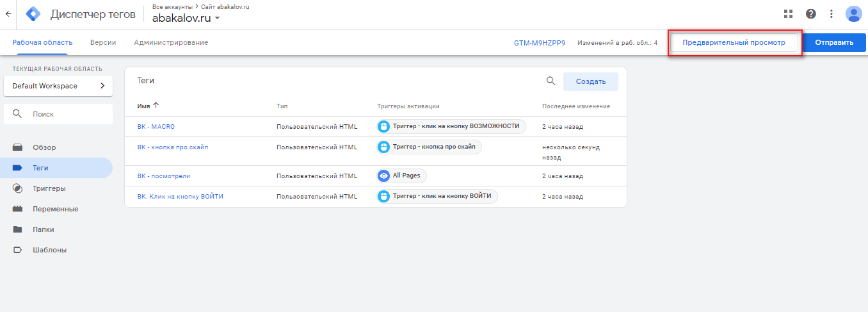The image size is (868, 312).
Task: Open the three-dot more options menu
Action: pos(832,13)
